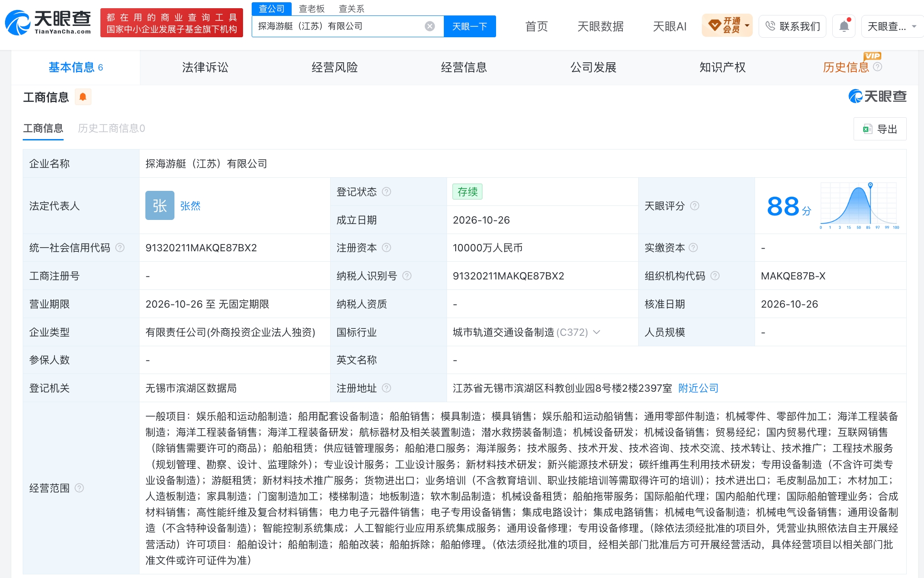Open help icon next to 组织机构代码
This screenshot has width=924, height=578.
715,276
